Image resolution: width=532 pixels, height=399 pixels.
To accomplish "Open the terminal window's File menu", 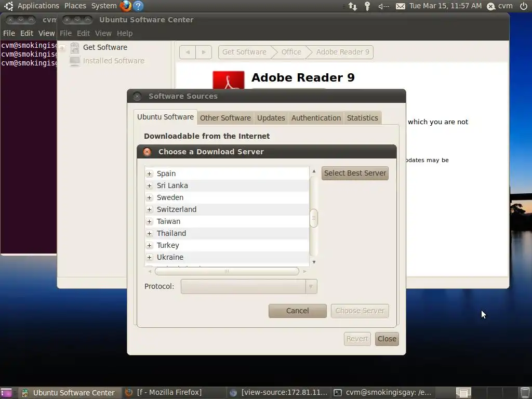I will point(9,33).
